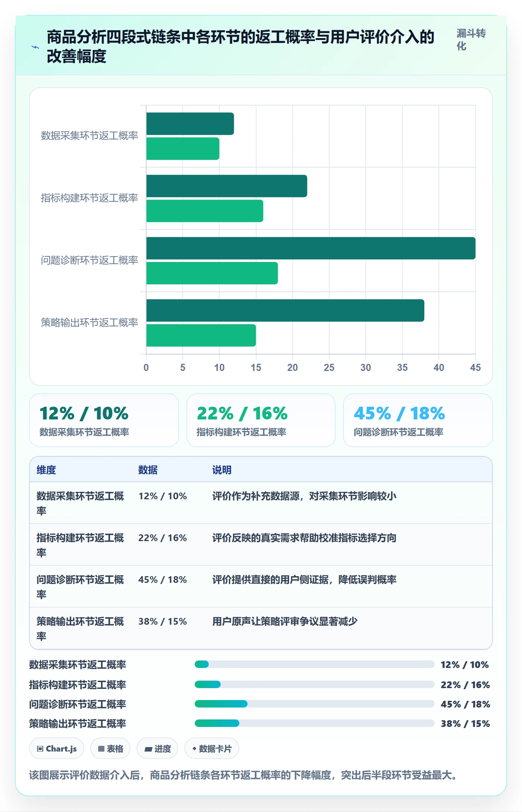Click the light green 10 bar for 数据采集环节

coord(183,149)
